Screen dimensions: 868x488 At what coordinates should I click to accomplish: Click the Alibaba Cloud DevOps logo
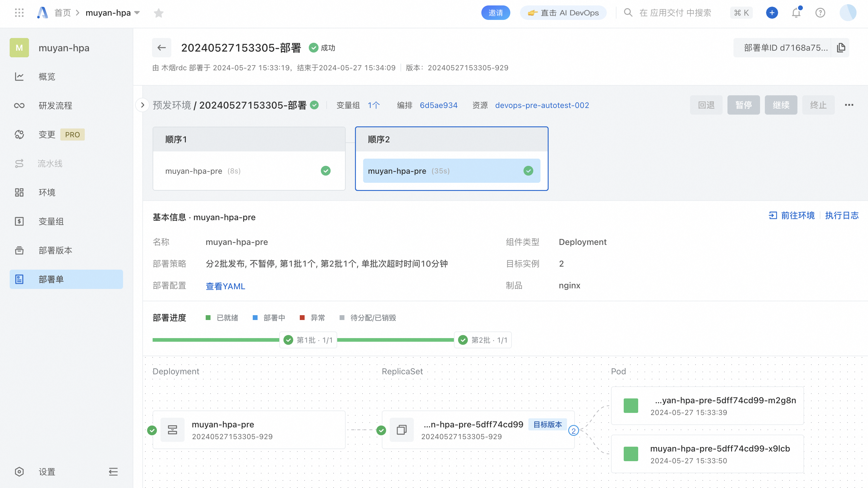tap(43, 13)
